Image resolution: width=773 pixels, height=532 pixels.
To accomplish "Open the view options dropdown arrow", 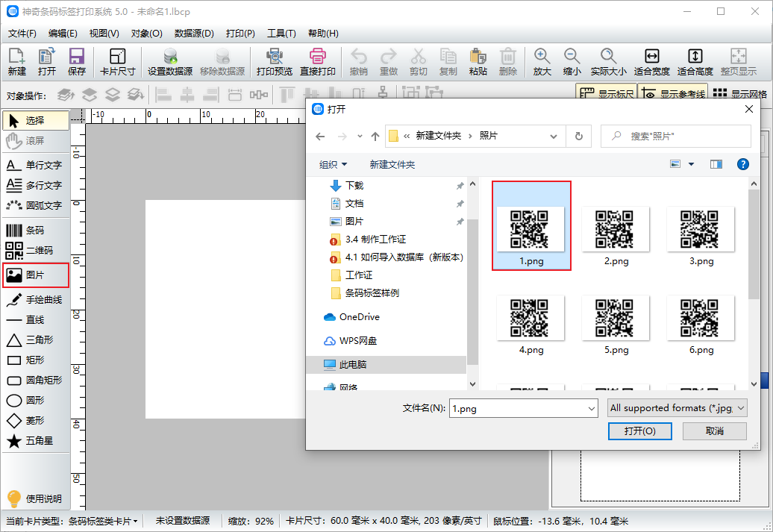I will point(691,164).
